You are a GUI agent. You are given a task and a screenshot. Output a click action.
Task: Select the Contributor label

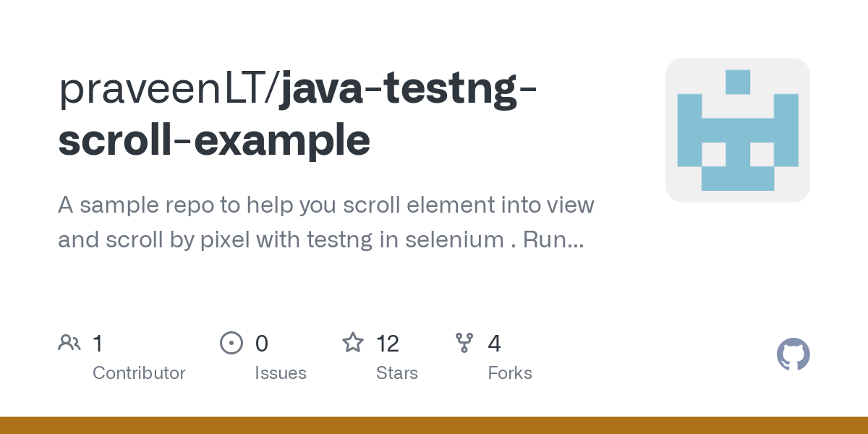139,373
